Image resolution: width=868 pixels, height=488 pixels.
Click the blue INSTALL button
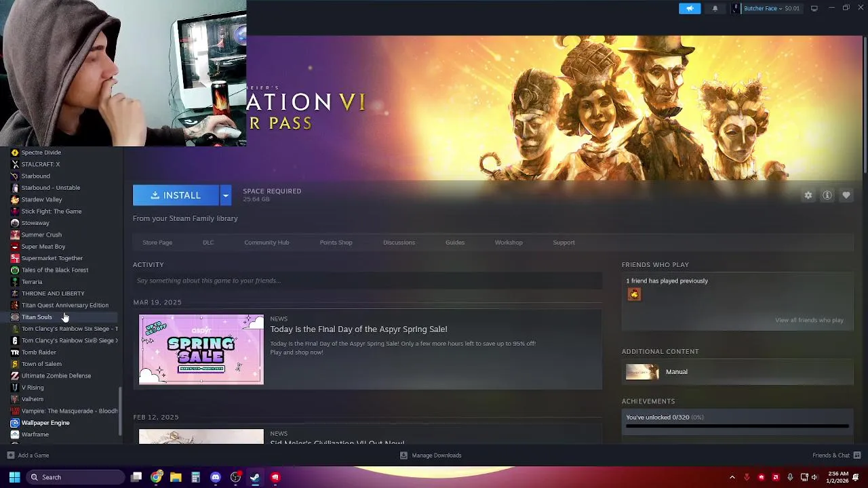tap(176, 195)
